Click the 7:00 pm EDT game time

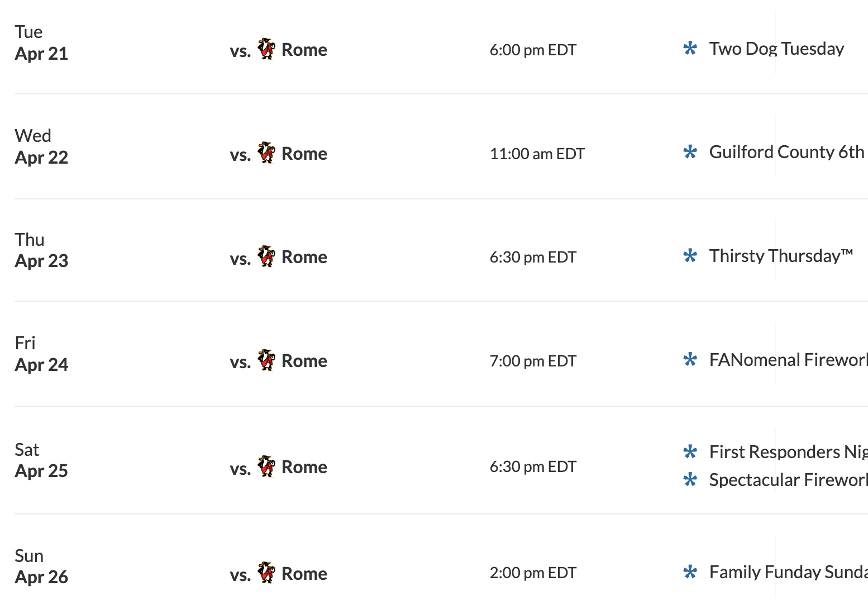tap(533, 361)
